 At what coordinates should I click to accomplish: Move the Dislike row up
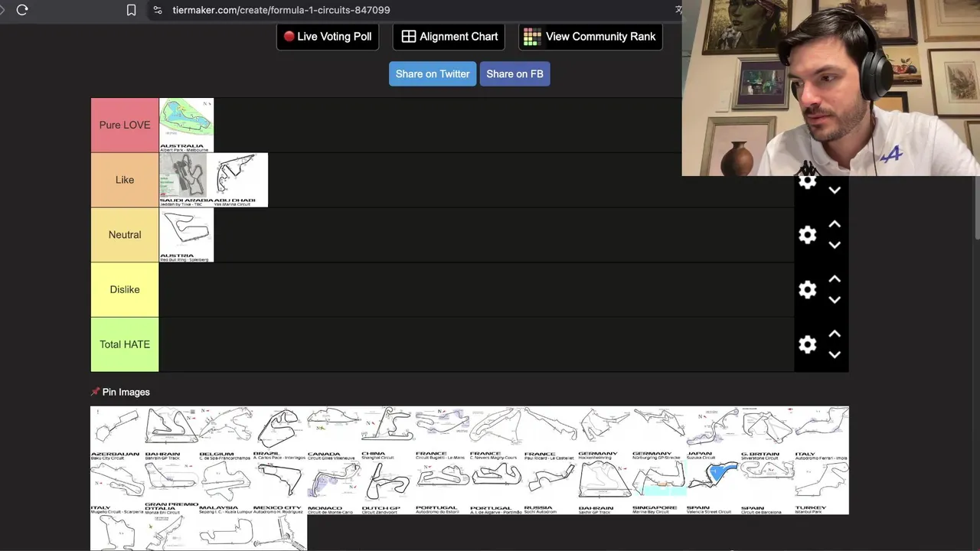835,279
